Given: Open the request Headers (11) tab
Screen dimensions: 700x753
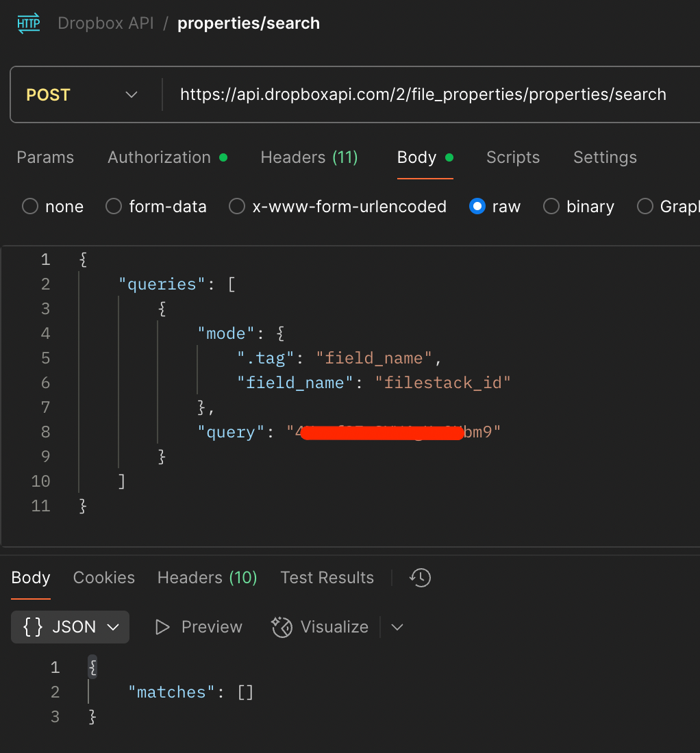Looking at the screenshot, I should [309, 157].
